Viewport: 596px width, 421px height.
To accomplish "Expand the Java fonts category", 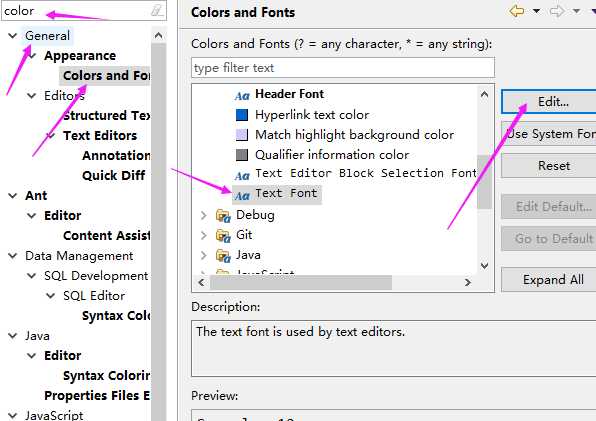I will point(204,255).
